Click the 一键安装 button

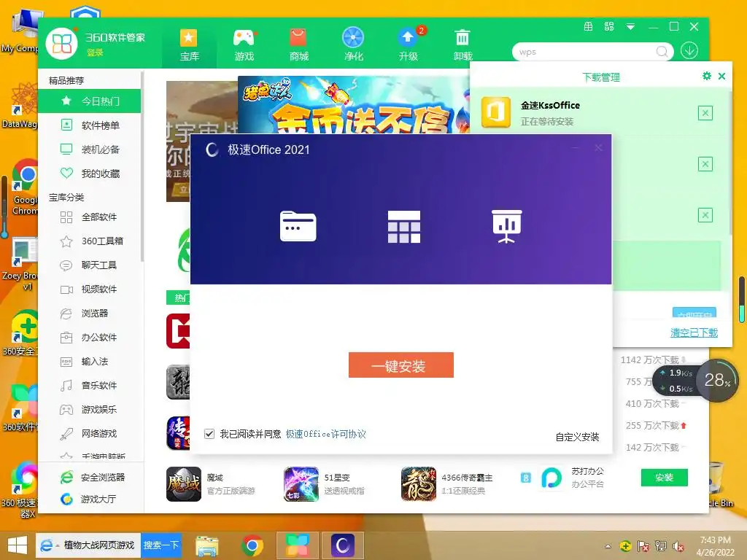(x=400, y=365)
